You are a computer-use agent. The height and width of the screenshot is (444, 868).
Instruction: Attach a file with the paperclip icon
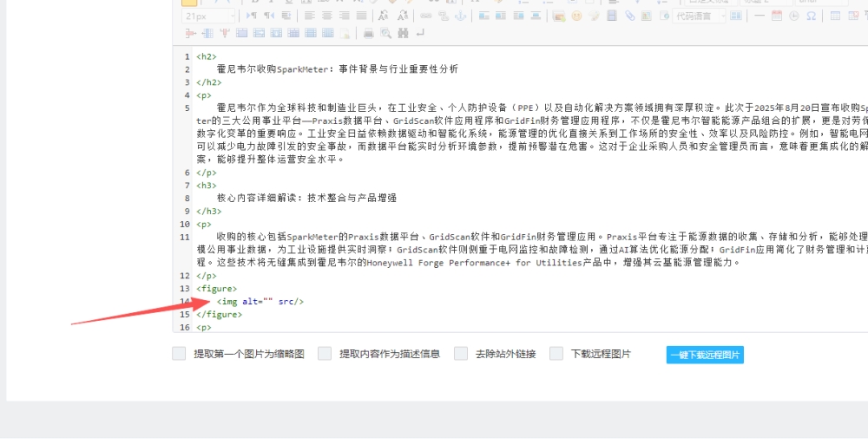click(630, 16)
